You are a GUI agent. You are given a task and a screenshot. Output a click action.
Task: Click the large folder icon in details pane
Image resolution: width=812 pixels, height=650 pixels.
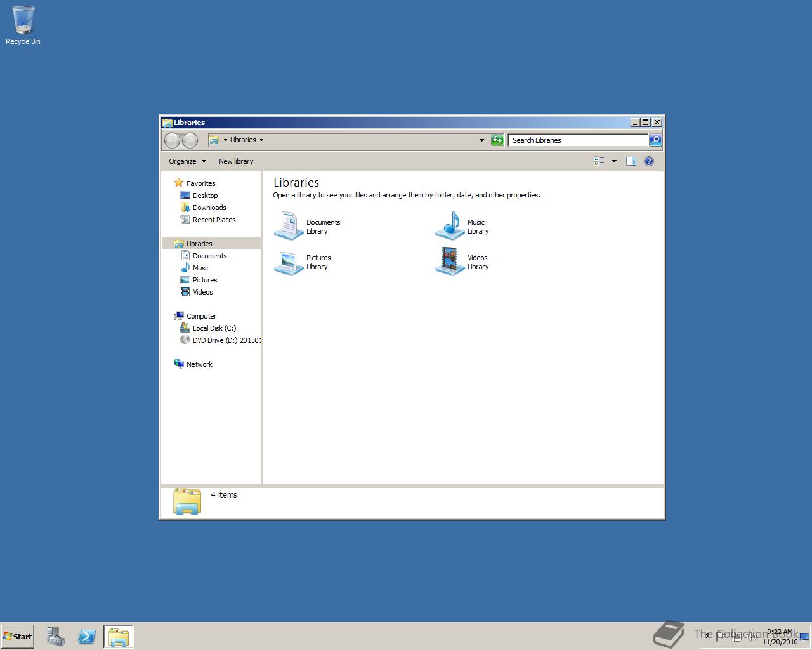pos(187,501)
